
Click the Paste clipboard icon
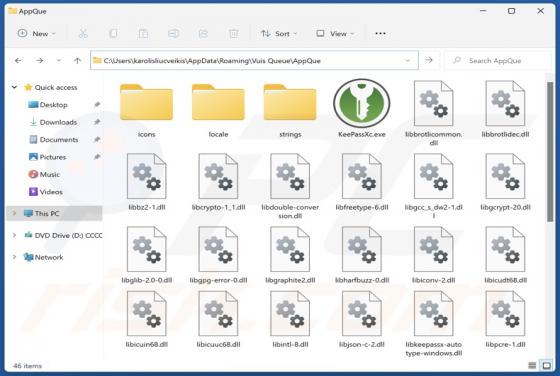tap(143, 34)
